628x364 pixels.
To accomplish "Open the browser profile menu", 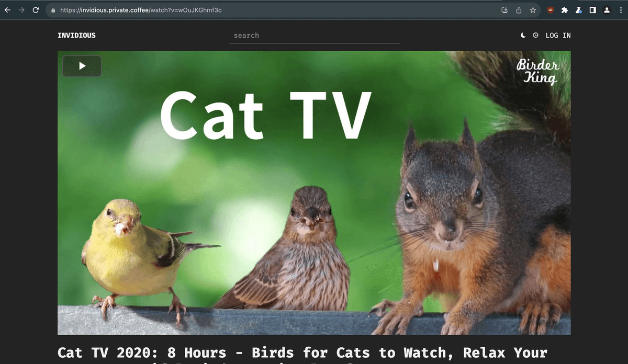I will [607, 10].
